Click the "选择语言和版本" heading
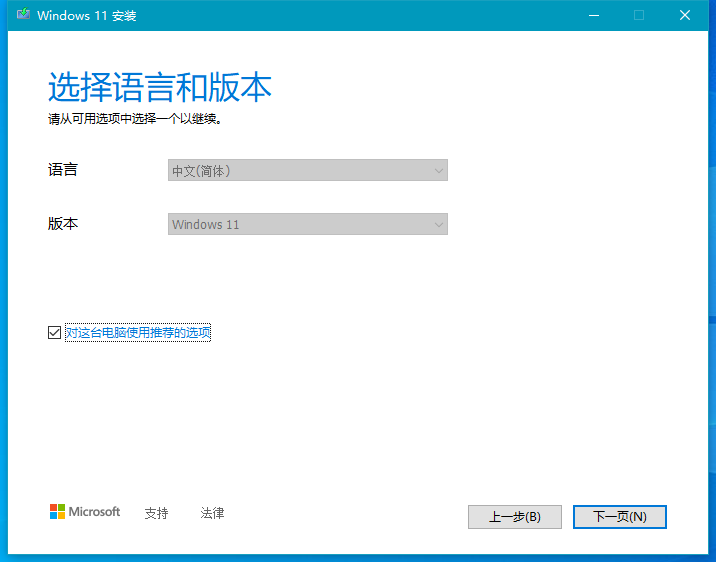Image resolution: width=716 pixels, height=562 pixels. coord(160,87)
